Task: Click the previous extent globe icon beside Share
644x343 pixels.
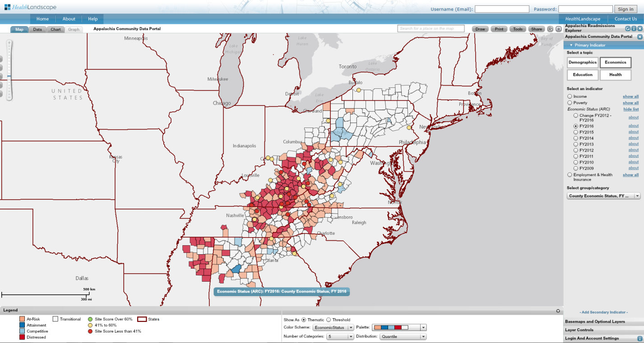Action: (x=550, y=28)
